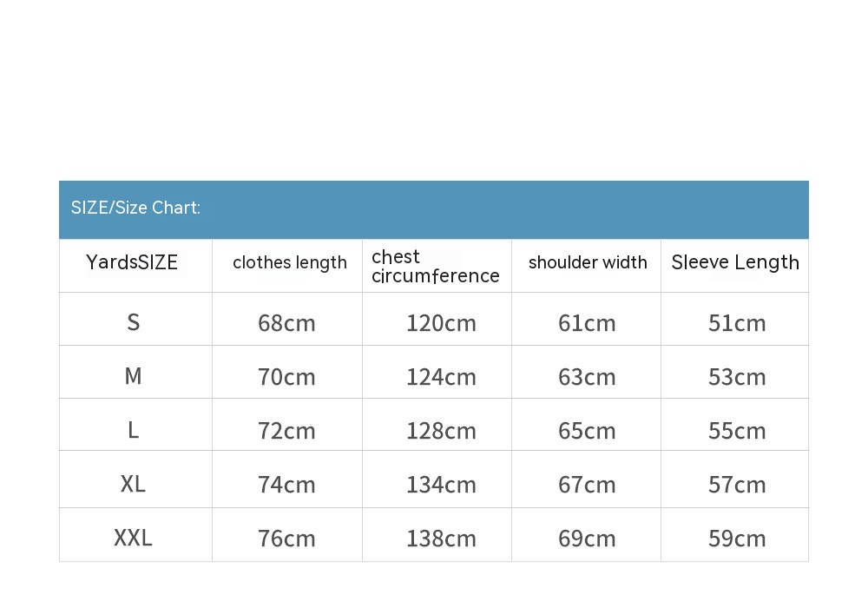
Task: Click the Sleeve Length column header
Action: (x=735, y=262)
